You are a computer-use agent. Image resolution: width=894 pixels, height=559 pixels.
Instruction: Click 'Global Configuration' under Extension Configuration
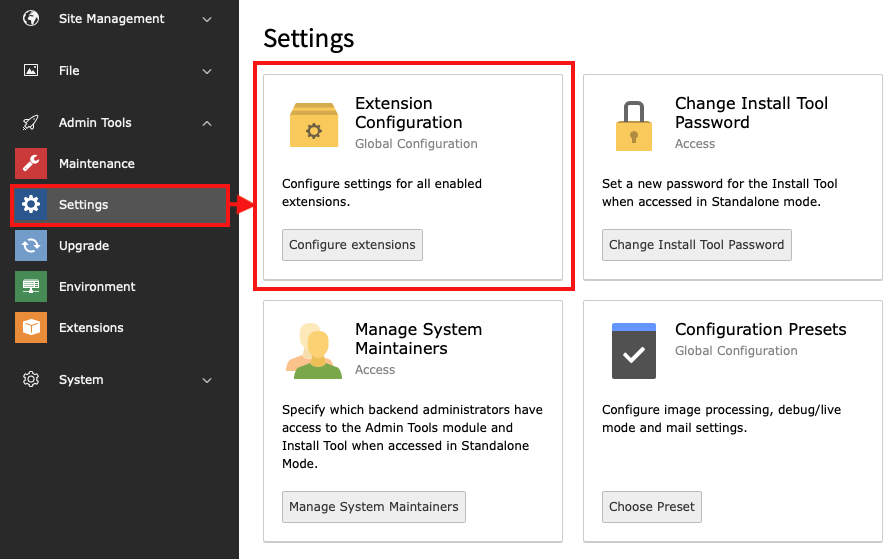(x=416, y=144)
